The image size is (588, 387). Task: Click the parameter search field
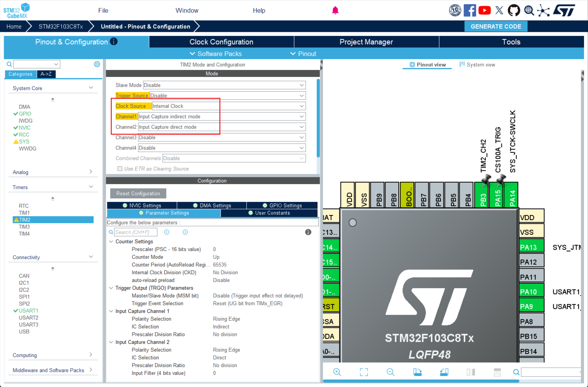pyautogui.click(x=136, y=232)
